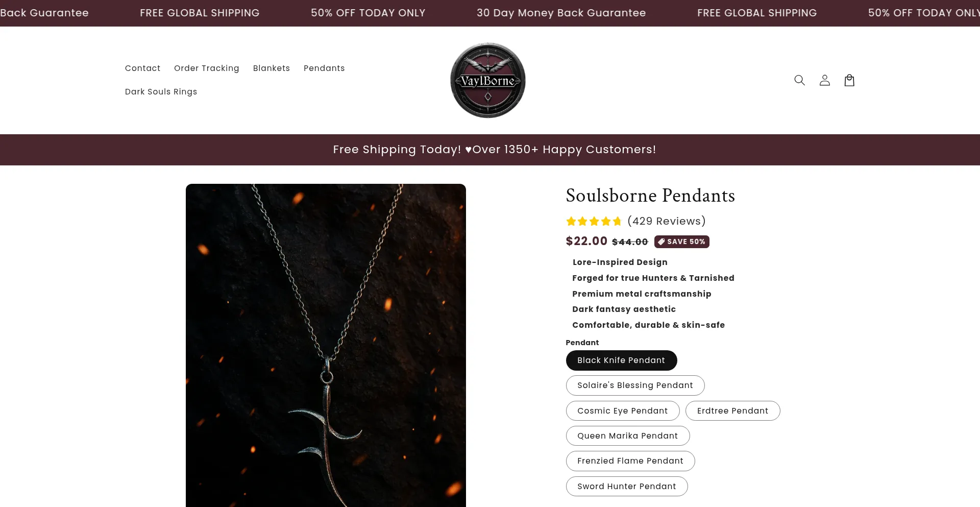Pick the Queen Marika Pendant option
Image resolution: width=980 pixels, height=507 pixels.
627,436
